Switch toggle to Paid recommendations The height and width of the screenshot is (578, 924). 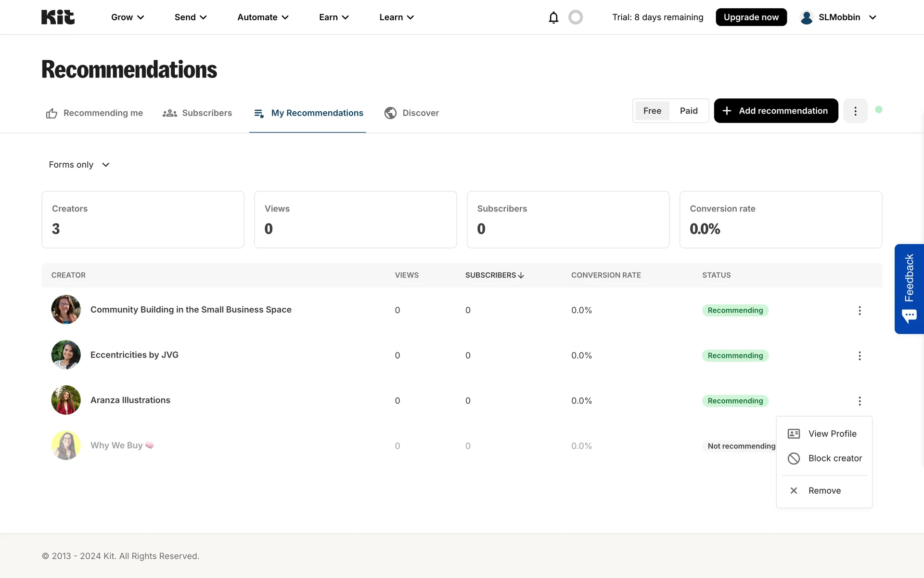(689, 111)
